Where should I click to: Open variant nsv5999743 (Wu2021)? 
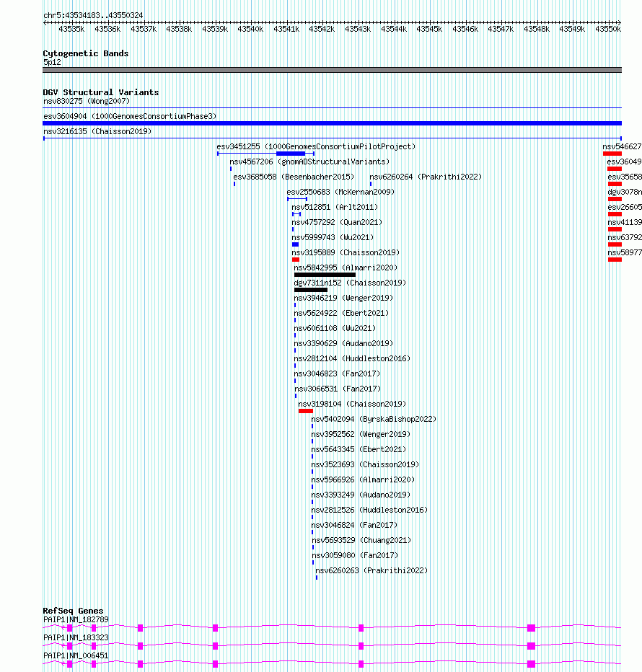333,237
